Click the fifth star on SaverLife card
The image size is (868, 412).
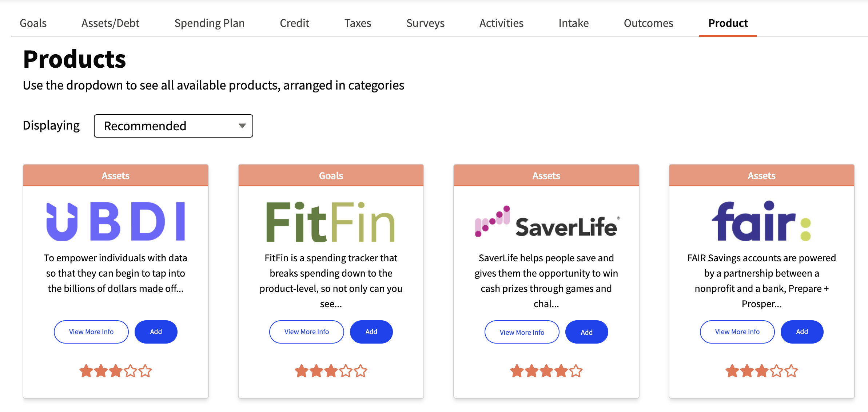click(576, 371)
